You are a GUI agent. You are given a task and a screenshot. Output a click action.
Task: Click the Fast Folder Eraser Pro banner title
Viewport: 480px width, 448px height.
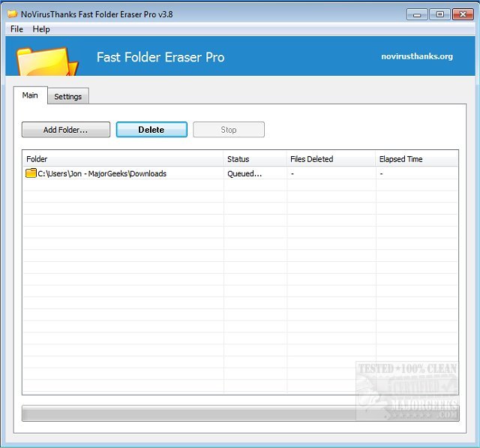(160, 57)
